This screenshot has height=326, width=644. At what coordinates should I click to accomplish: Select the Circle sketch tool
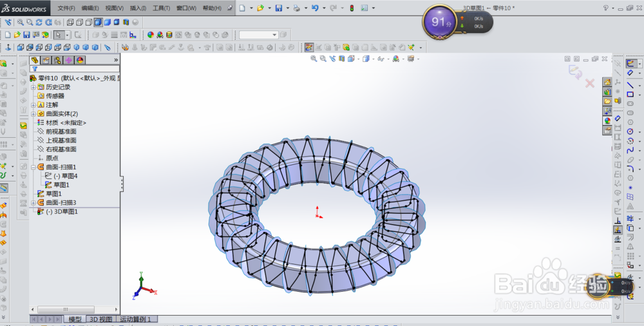[630, 131]
